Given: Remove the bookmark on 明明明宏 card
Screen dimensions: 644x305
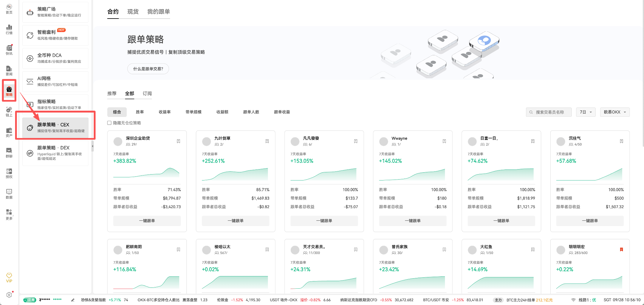Looking at the screenshot, I should (621, 249).
